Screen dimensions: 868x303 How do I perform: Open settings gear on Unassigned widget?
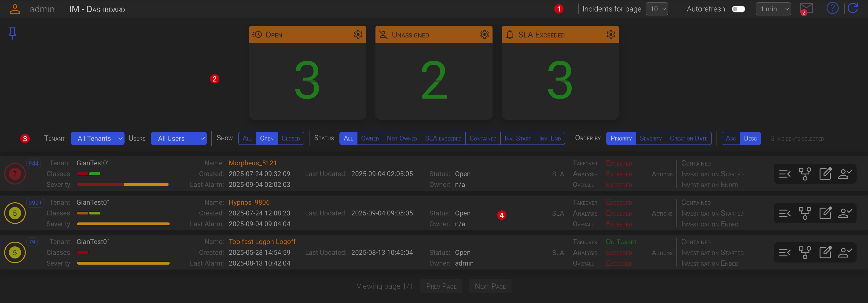click(484, 34)
